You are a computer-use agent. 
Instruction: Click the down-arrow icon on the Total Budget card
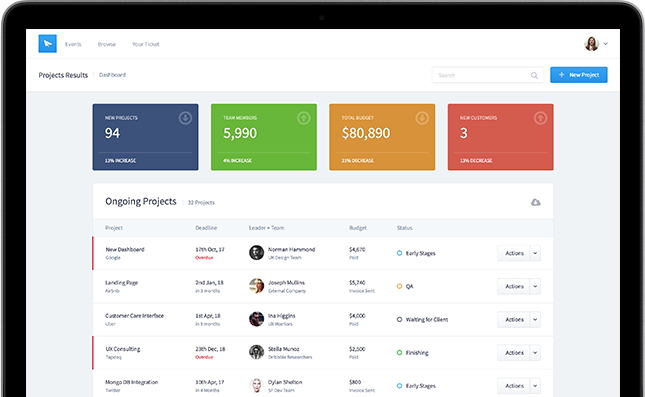[422, 118]
